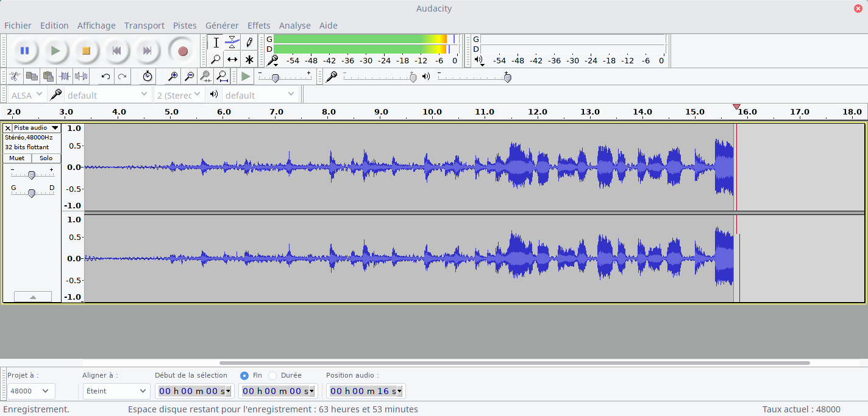Select the Selection (I-beam) tool
The height and width of the screenshot is (416, 868).
[216, 43]
